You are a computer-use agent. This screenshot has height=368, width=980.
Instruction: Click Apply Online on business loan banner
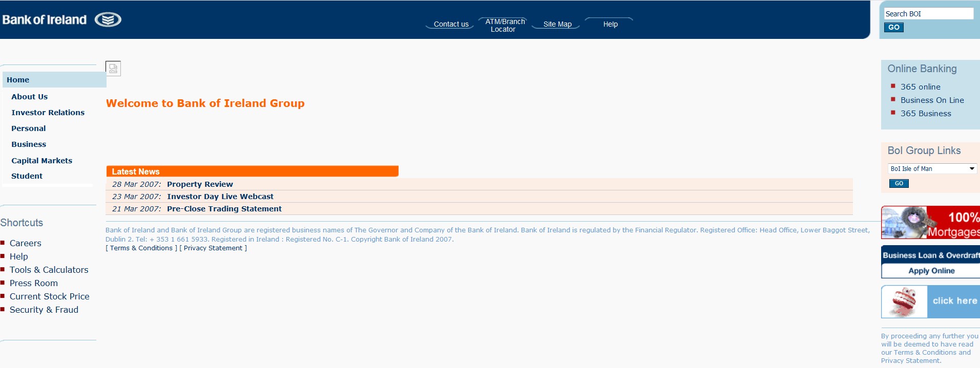pos(931,271)
